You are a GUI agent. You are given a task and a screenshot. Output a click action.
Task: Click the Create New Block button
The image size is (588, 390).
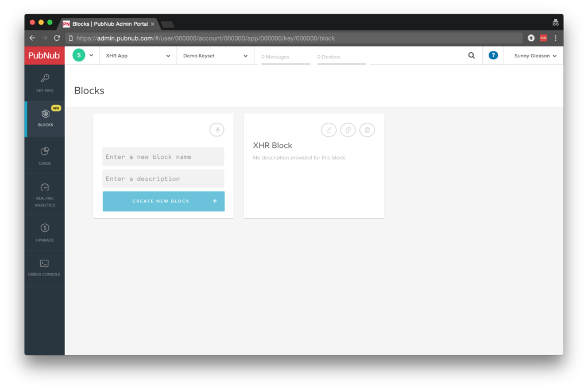click(164, 201)
